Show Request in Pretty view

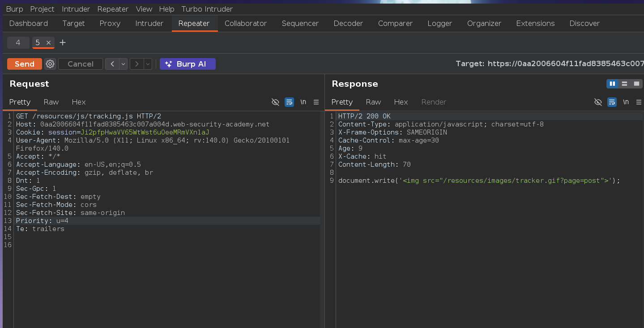(20, 102)
